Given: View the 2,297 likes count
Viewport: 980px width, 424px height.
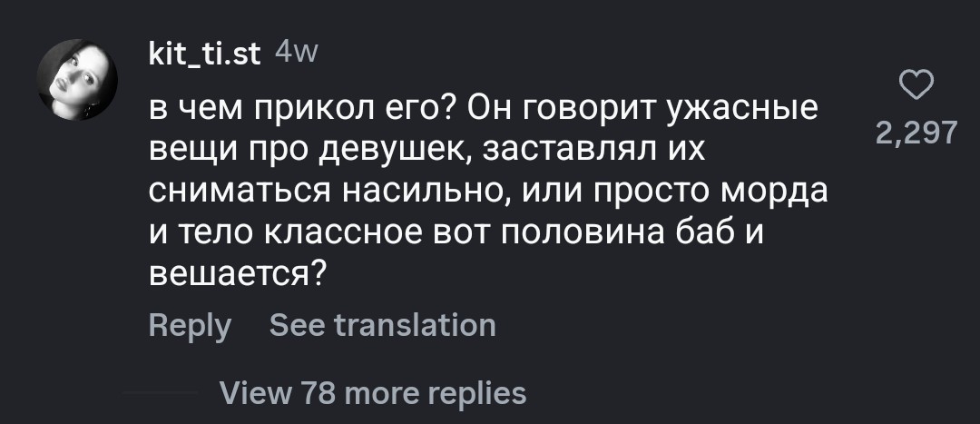Looking at the screenshot, I should point(916,134).
